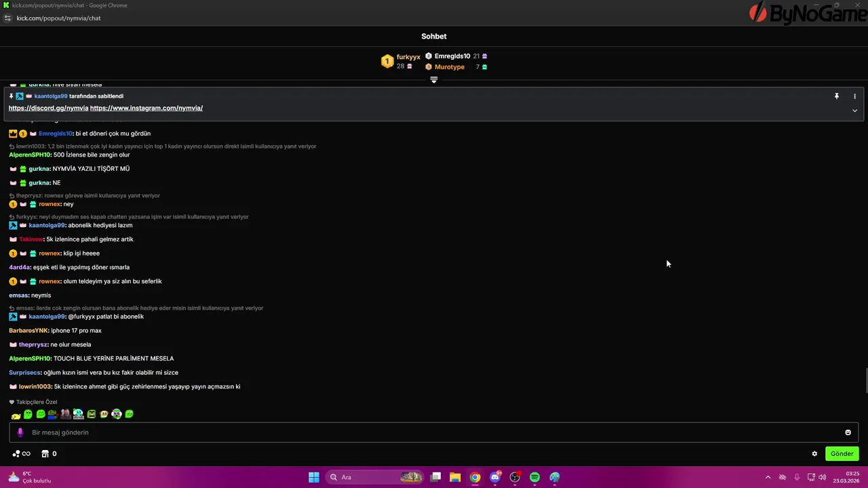Click username Emregids10 in döner message
Screen dimensions: 868x488
55,134
